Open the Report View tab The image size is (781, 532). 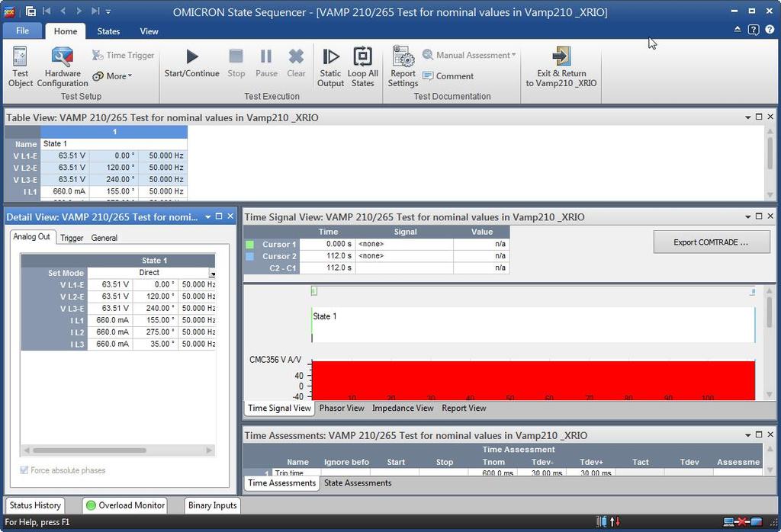pos(464,408)
